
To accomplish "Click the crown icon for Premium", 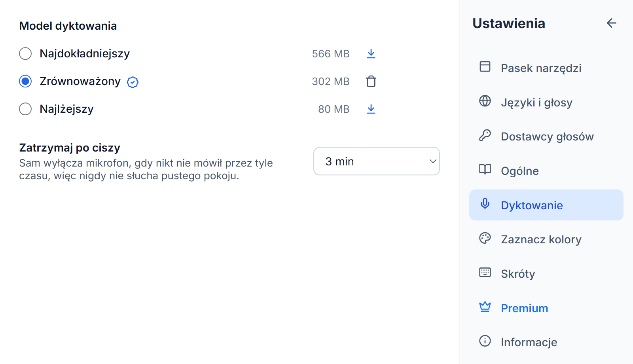I will coord(485,307).
